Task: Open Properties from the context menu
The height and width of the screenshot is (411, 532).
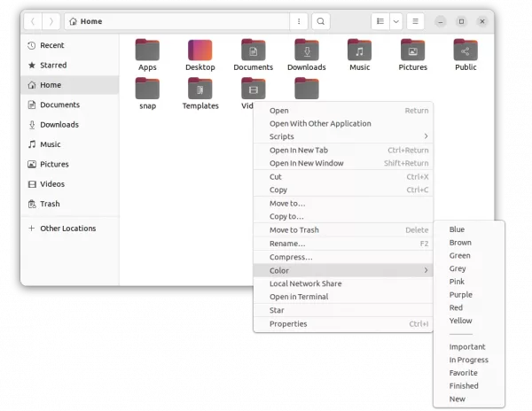Action: coord(343,324)
